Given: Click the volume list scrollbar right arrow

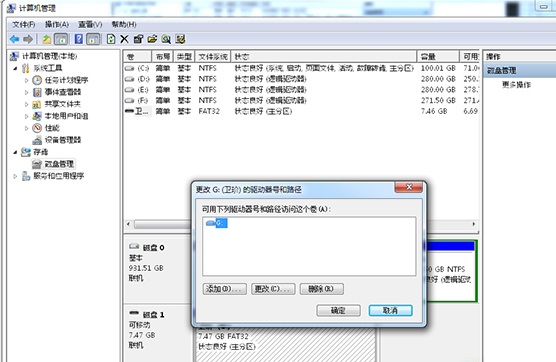Looking at the screenshot, I should pyautogui.click(x=474, y=224).
